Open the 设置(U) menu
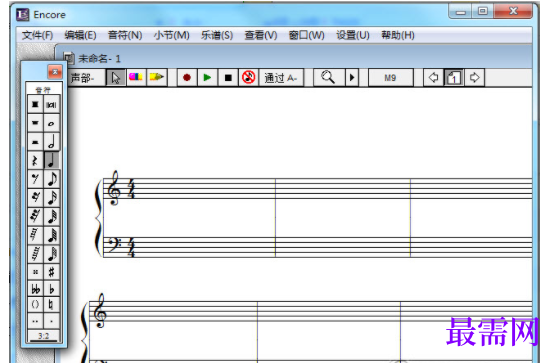Viewport: 558px width, 363px height. [353, 35]
